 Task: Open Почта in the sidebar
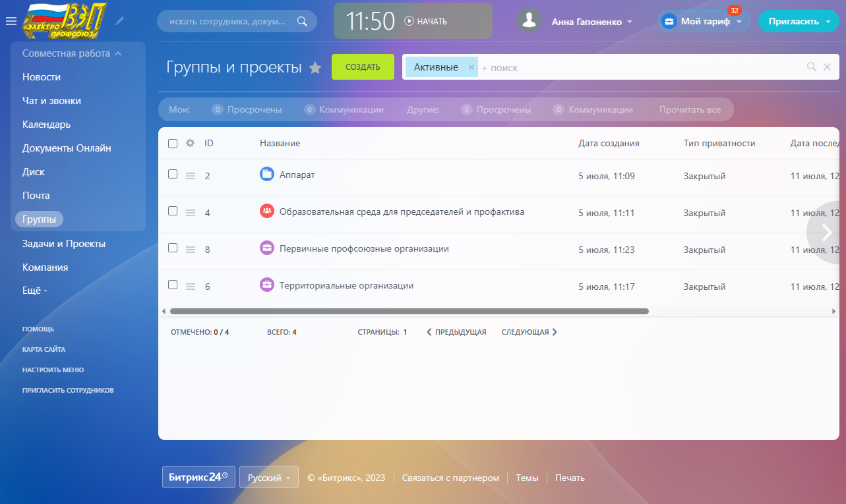[36, 196]
